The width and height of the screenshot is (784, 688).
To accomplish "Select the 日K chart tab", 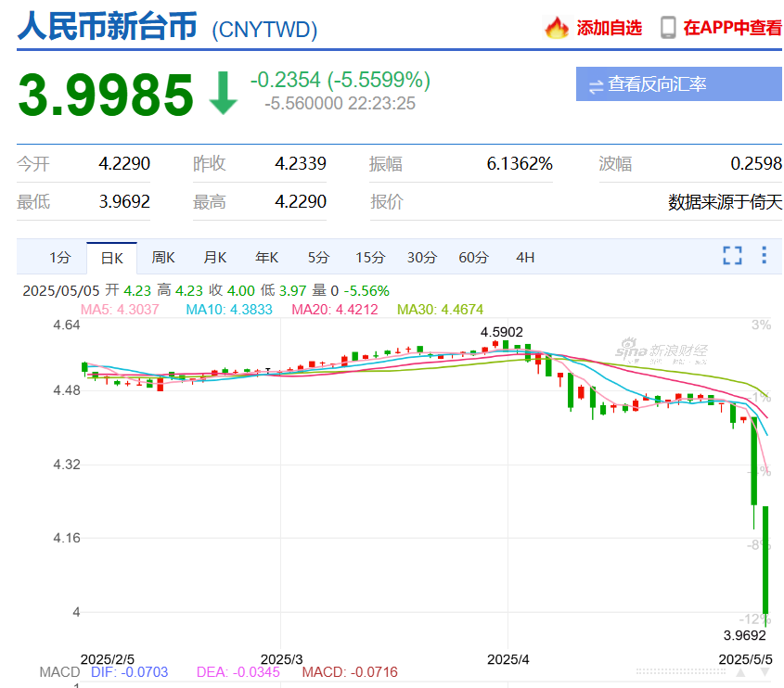I will 111,258.
